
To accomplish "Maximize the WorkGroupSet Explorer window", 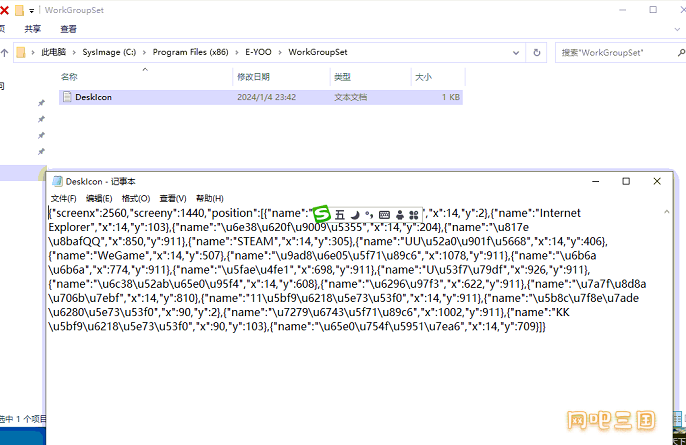I will point(653,10).
